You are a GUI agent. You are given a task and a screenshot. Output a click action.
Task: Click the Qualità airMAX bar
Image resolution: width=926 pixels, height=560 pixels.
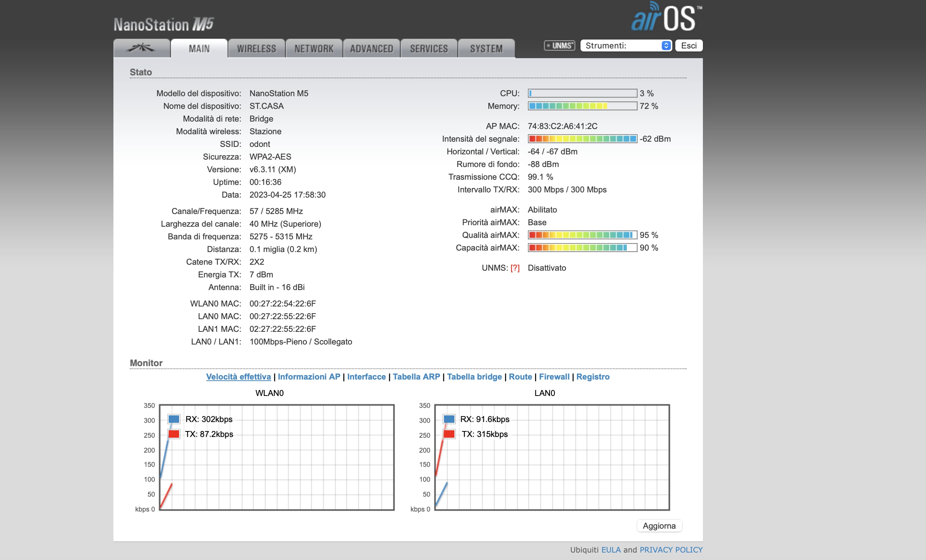click(x=582, y=235)
